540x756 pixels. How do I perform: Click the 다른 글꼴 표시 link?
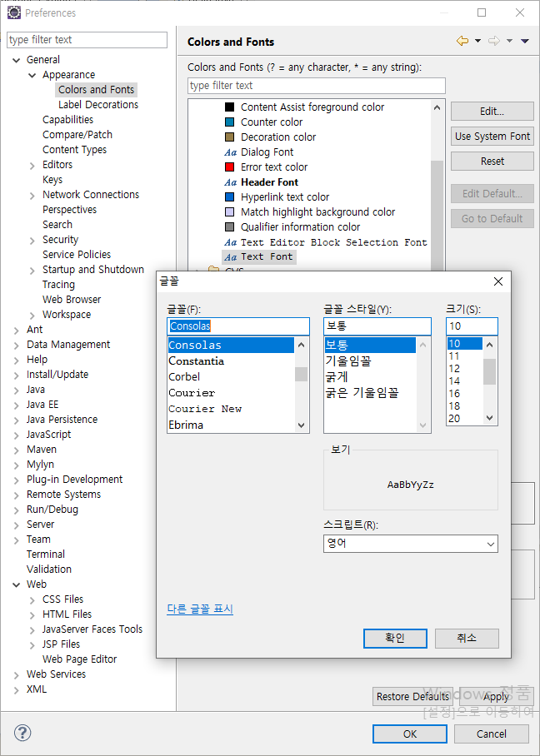point(200,609)
